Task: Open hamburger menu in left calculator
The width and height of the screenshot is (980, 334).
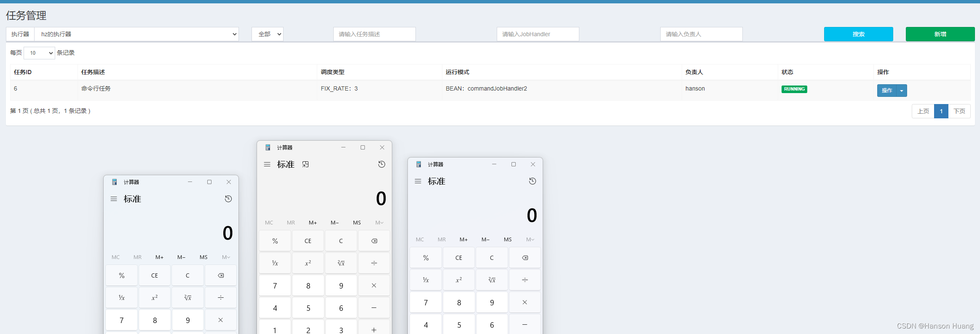Action: pos(114,199)
